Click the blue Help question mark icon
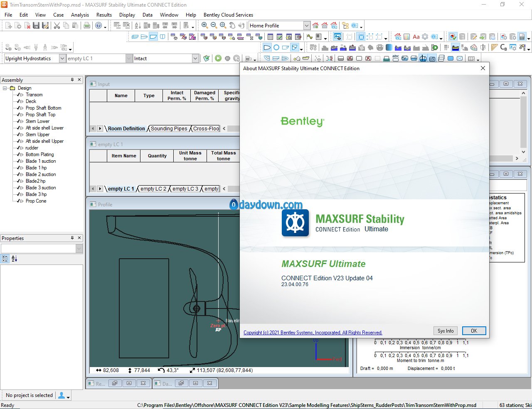The height and width of the screenshot is (409, 532). (x=99, y=26)
